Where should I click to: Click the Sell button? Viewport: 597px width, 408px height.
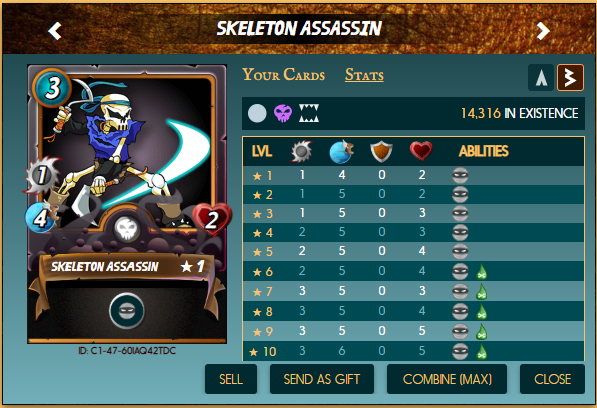231,379
